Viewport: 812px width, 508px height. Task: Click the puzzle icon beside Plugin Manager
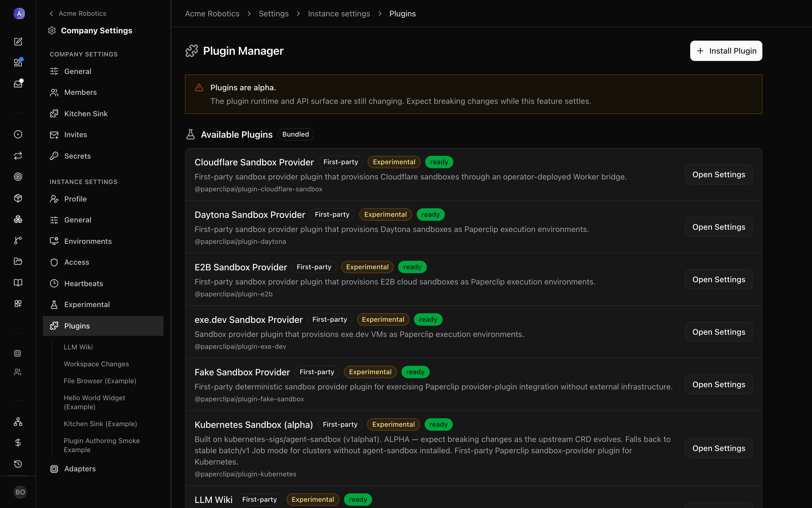click(192, 51)
